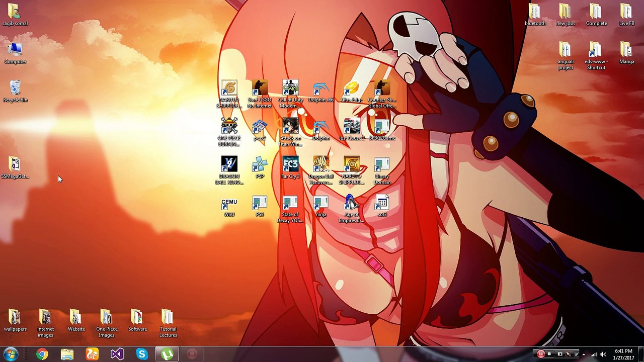644x362 pixels.
Task: Select the Age of Empires II shortcut
Action: point(352,209)
